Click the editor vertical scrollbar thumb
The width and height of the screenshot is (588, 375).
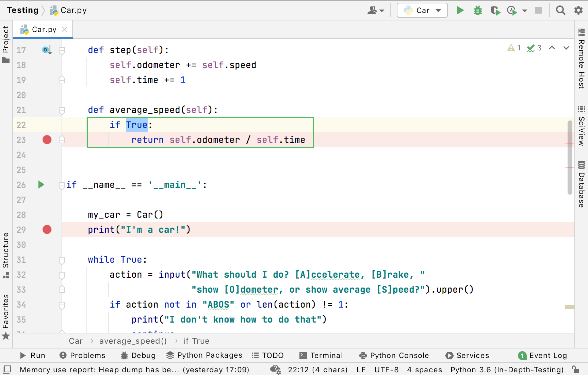pyautogui.click(x=570, y=157)
